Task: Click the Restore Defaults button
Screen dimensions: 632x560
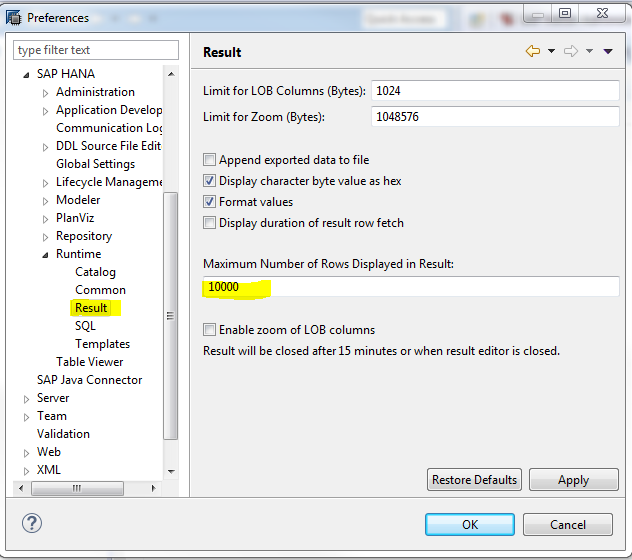Action: point(474,480)
